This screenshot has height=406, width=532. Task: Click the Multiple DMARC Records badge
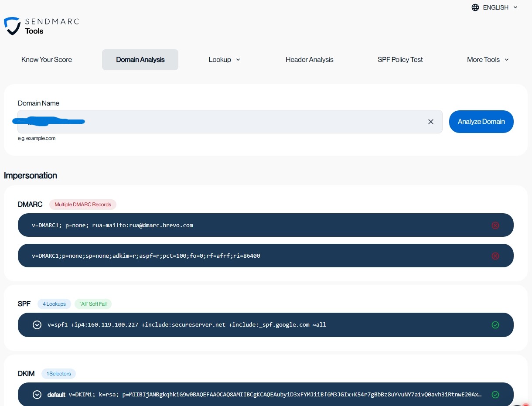tap(83, 205)
